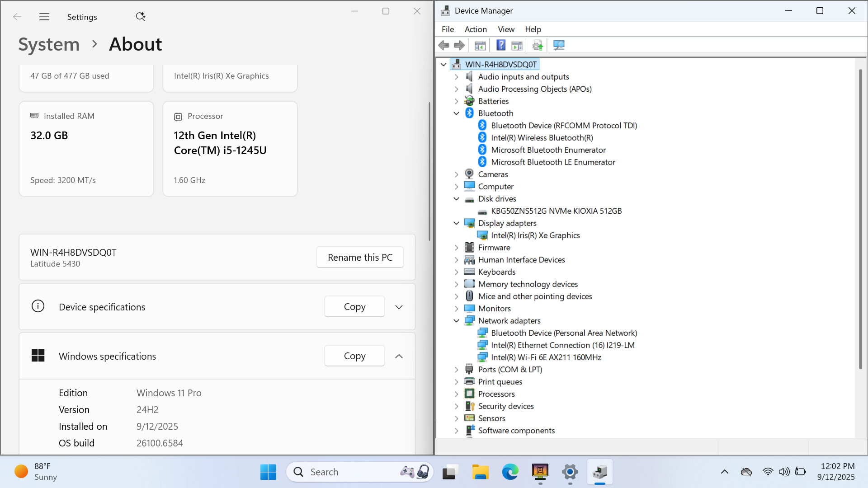Expand the Device specifications section
This screenshot has width=868, height=488.
399,307
